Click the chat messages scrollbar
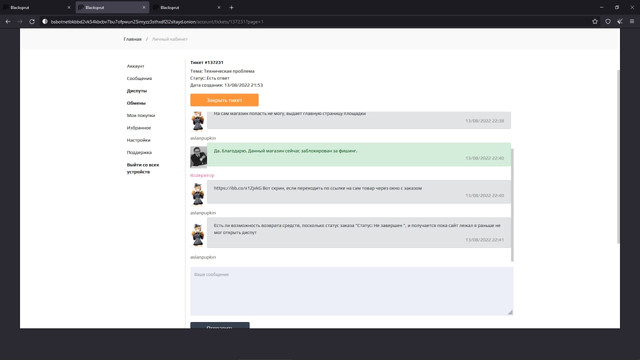640x360 pixels. 512,205
